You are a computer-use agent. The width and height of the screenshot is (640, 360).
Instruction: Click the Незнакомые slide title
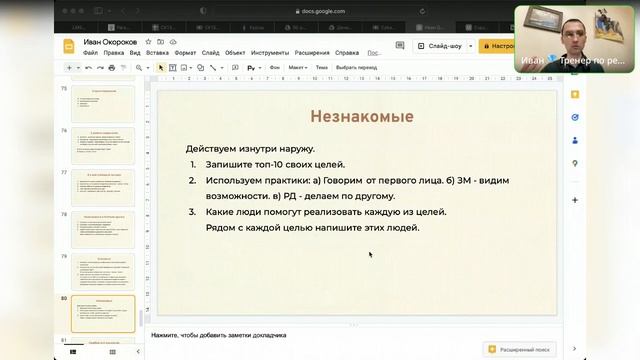(362, 116)
